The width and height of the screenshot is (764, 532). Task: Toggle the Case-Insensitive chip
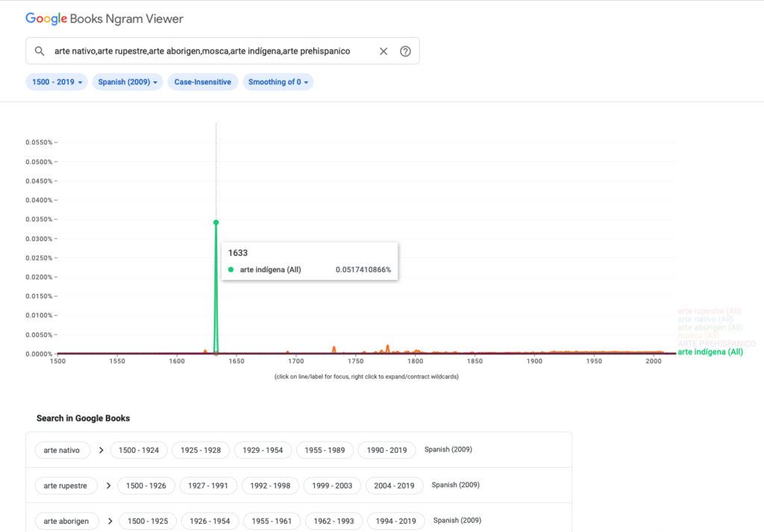click(202, 82)
